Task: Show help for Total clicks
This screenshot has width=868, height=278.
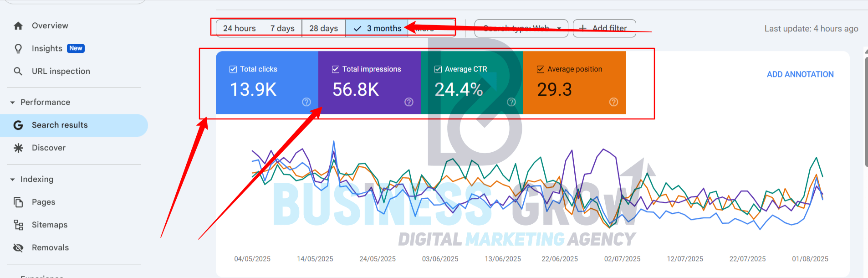Action: [306, 102]
